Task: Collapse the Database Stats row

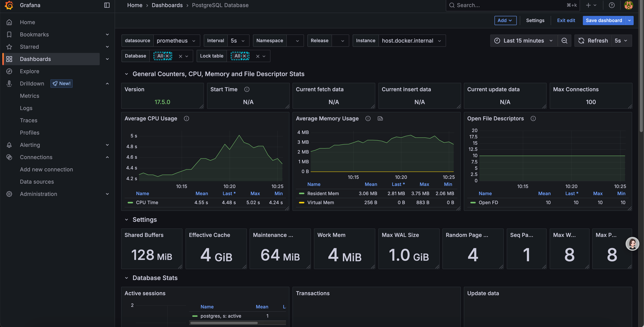Action: [x=127, y=278]
